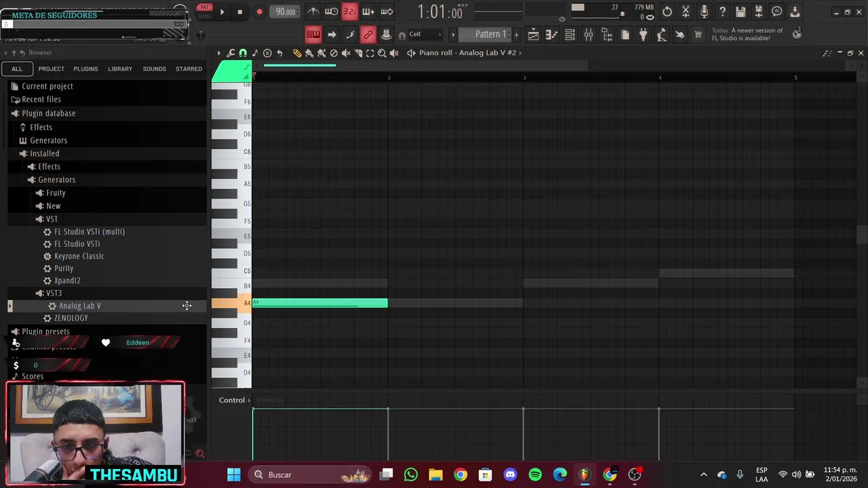The width and height of the screenshot is (868, 488).
Task: Select the piano roll paint brush tool
Action: coord(309,53)
